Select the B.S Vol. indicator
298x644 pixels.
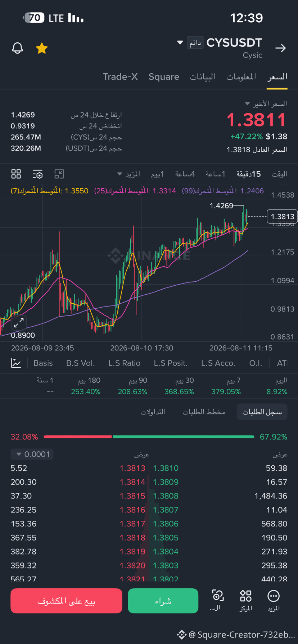81,363
